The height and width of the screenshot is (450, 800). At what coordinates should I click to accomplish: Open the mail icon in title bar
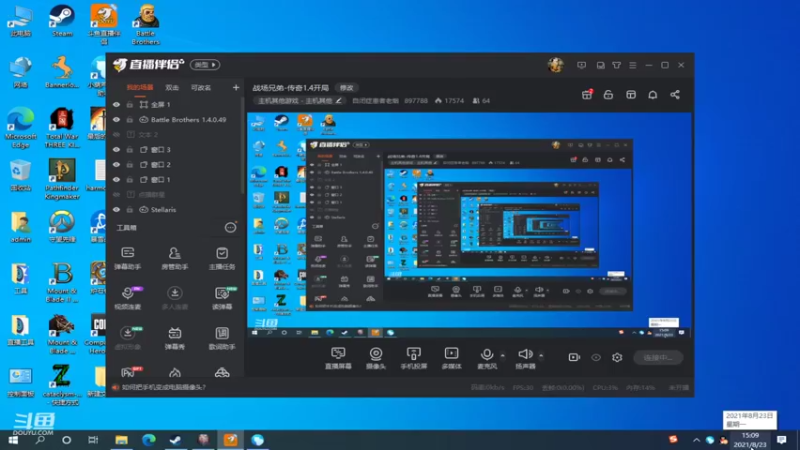click(601, 65)
